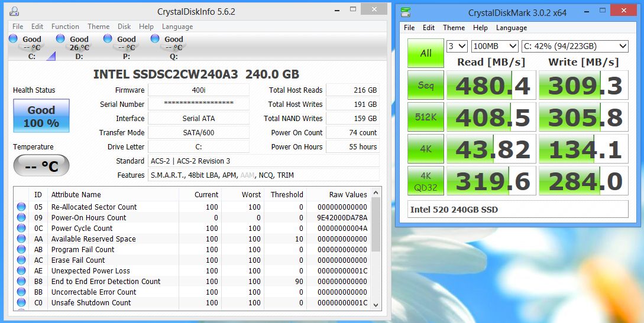Click status orb for End to End Error Detection
The image size is (644, 323).
point(21,282)
